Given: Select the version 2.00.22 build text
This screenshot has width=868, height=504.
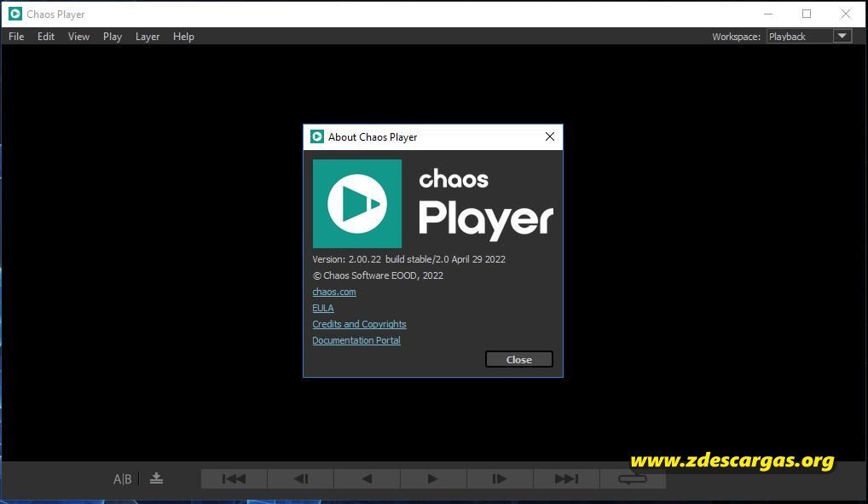Looking at the screenshot, I should click(408, 259).
